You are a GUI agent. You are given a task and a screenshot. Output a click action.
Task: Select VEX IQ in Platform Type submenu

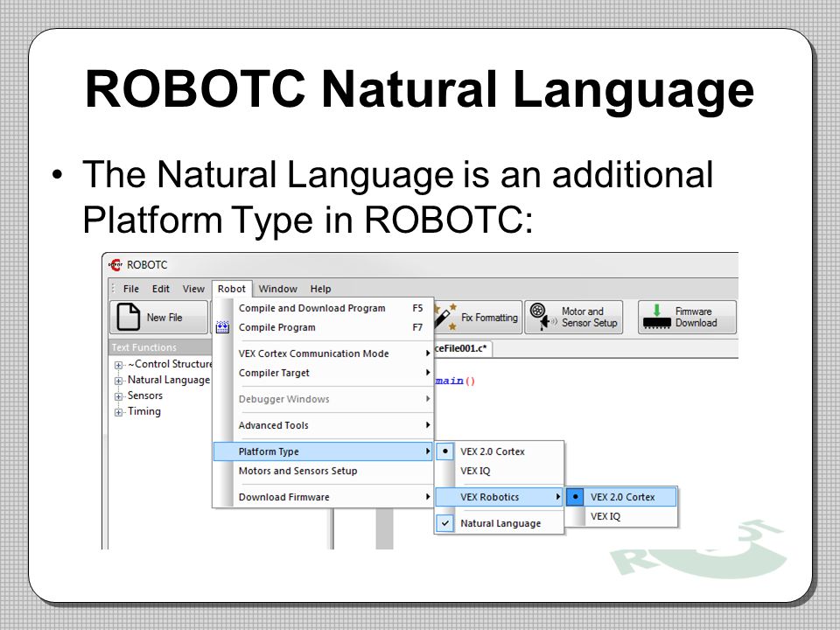(x=500, y=471)
